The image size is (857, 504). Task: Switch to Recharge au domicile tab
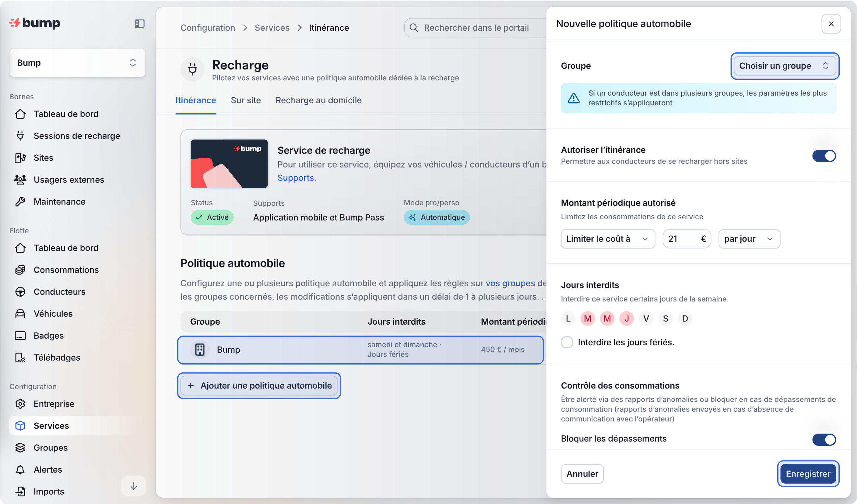click(318, 100)
